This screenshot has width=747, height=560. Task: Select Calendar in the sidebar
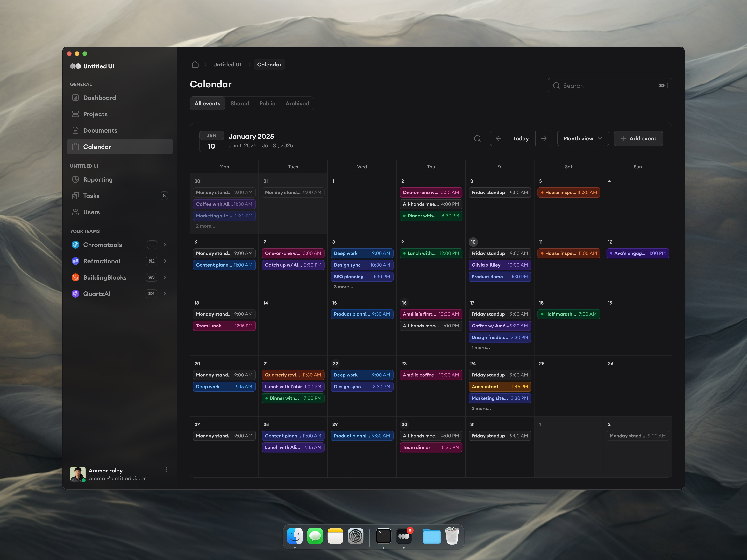120,146
